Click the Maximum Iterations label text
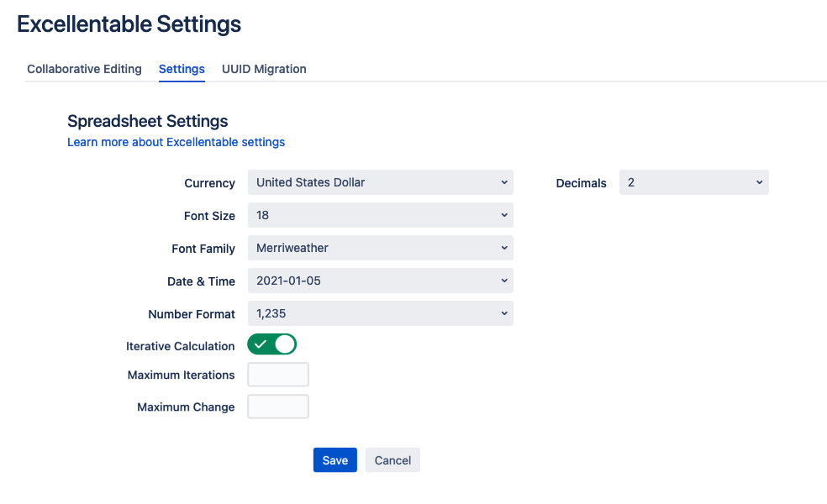This screenshot has height=504, width=827. tap(181, 375)
